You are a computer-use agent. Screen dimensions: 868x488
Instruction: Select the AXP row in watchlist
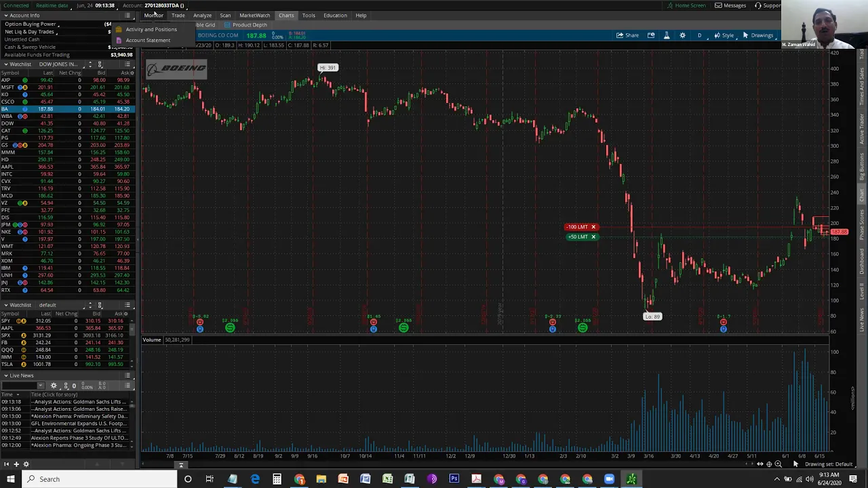[67, 80]
